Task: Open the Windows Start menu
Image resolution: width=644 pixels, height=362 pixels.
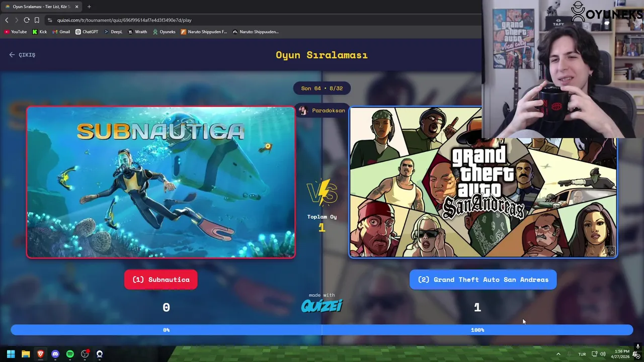Action: pyautogui.click(x=11, y=354)
